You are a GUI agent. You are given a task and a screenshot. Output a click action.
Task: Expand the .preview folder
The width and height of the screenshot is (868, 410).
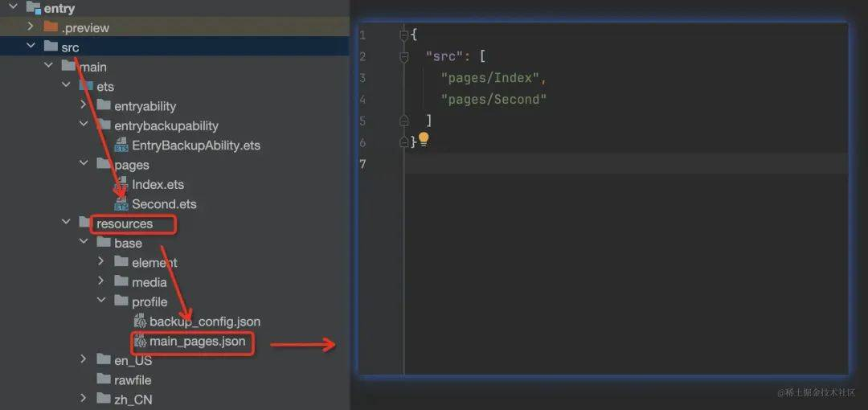coord(31,27)
